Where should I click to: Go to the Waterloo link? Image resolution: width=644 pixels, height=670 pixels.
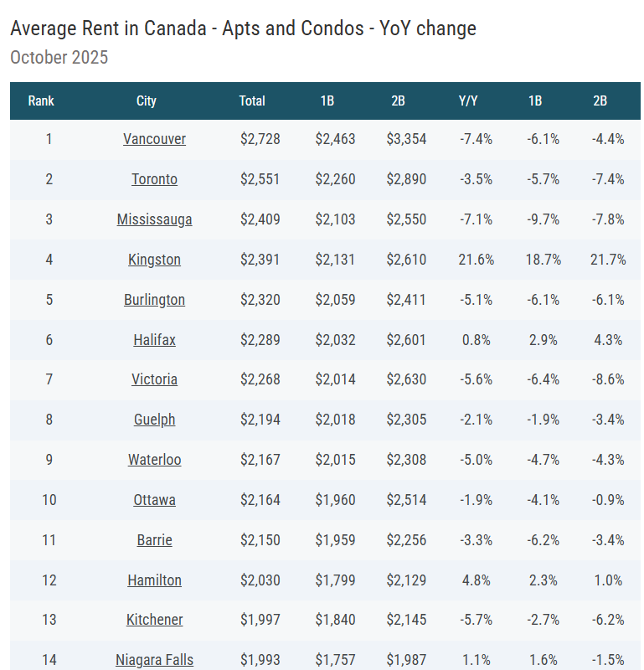(x=154, y=460)
